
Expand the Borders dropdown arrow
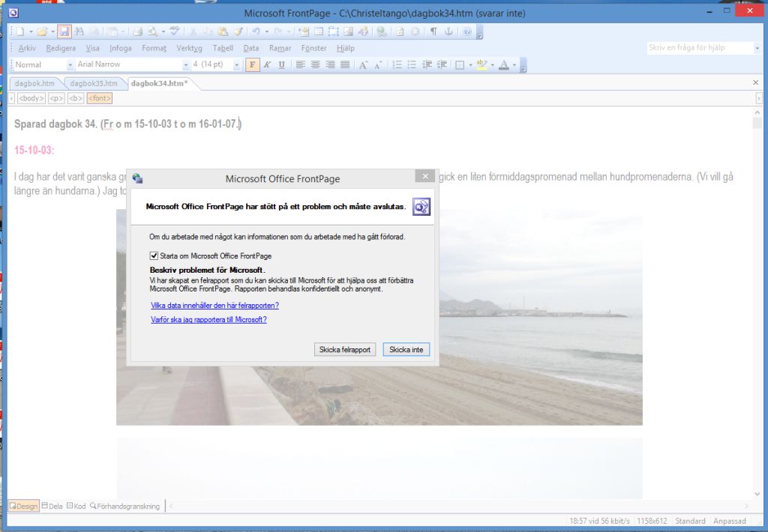[470, 64]
